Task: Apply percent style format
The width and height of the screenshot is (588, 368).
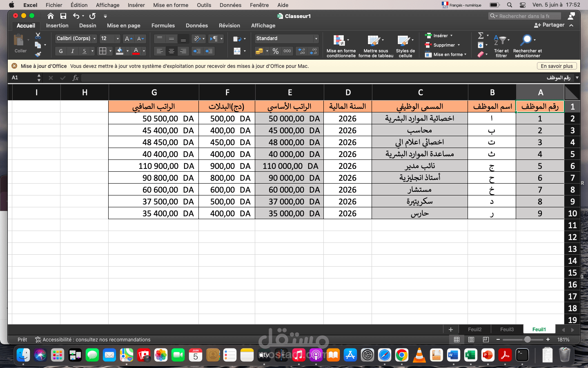Action: (276, 51)
